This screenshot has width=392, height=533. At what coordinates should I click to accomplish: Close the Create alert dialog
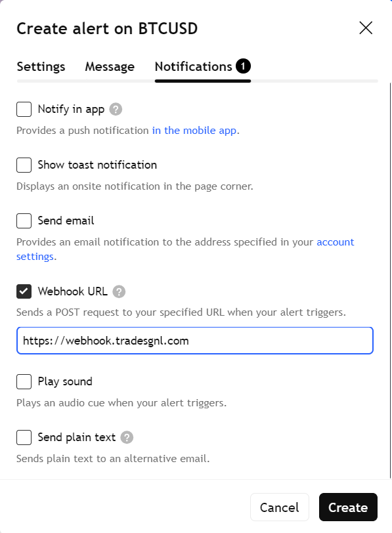click(365, 28)
